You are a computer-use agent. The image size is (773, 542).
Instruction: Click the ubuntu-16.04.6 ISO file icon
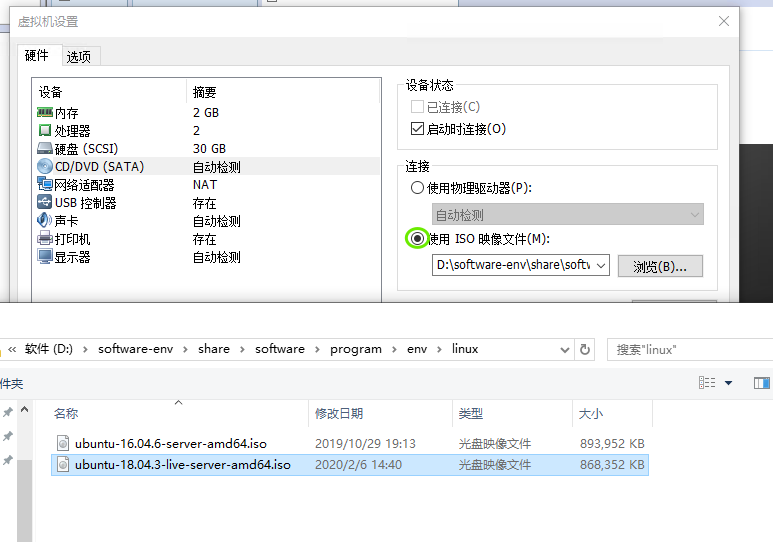63,443
